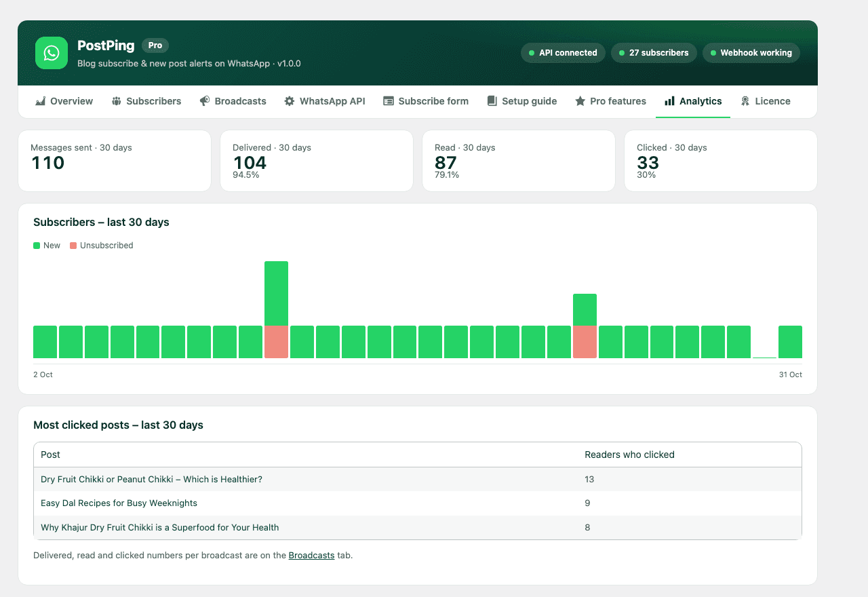868x597 pixels.
Task: Follow the Broadcasts link in the footnote
Action: click(311, 555)
